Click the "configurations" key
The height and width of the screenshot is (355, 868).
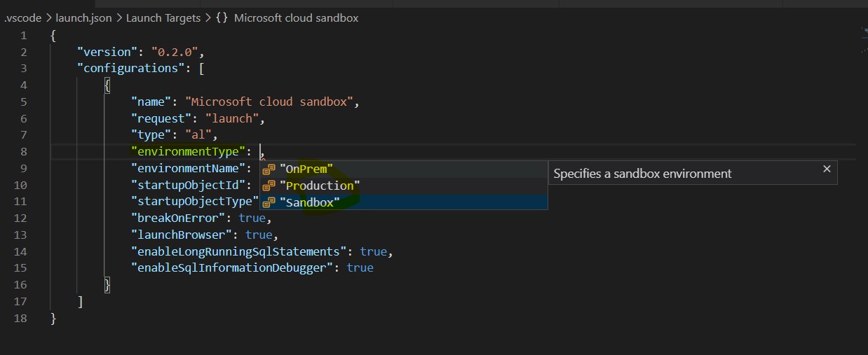(130, 69)
